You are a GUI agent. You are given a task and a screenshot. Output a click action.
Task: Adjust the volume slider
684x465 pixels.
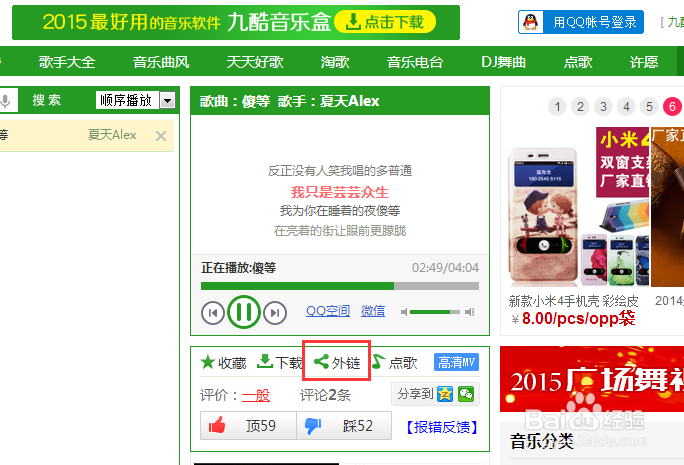(434, 312)
